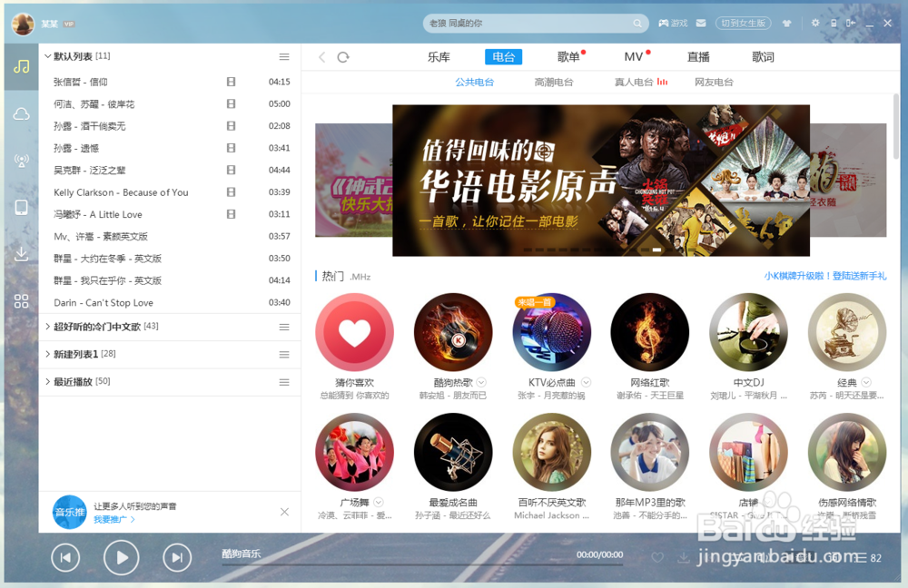Viewport: 908px width, 588px height.
Task: Switch to the 乐库 tab
Action: point(439,57)
